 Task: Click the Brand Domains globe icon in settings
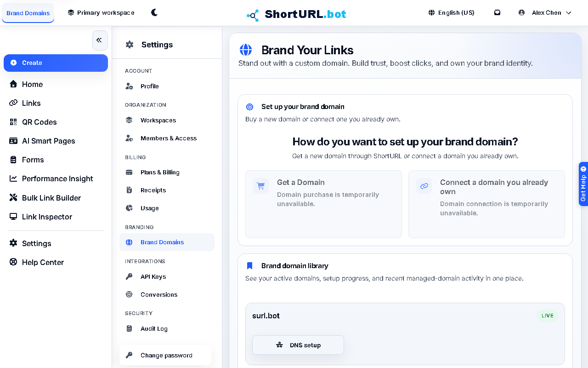129,242
